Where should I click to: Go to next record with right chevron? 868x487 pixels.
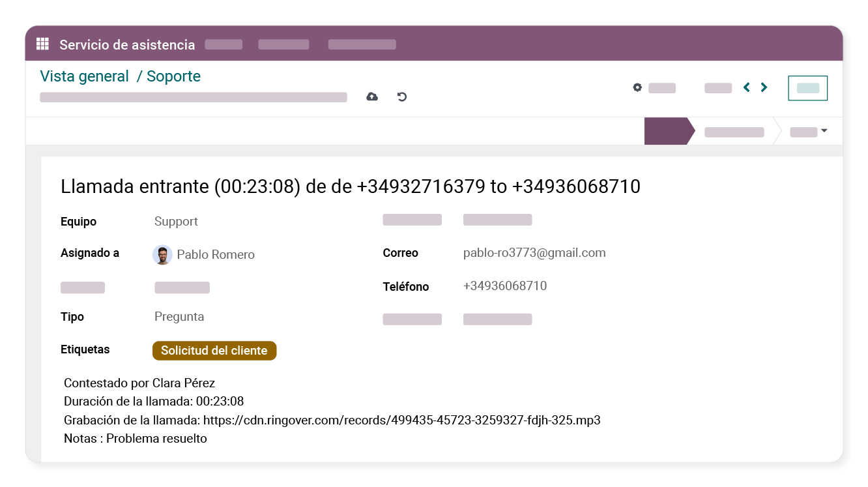[763, 86]
